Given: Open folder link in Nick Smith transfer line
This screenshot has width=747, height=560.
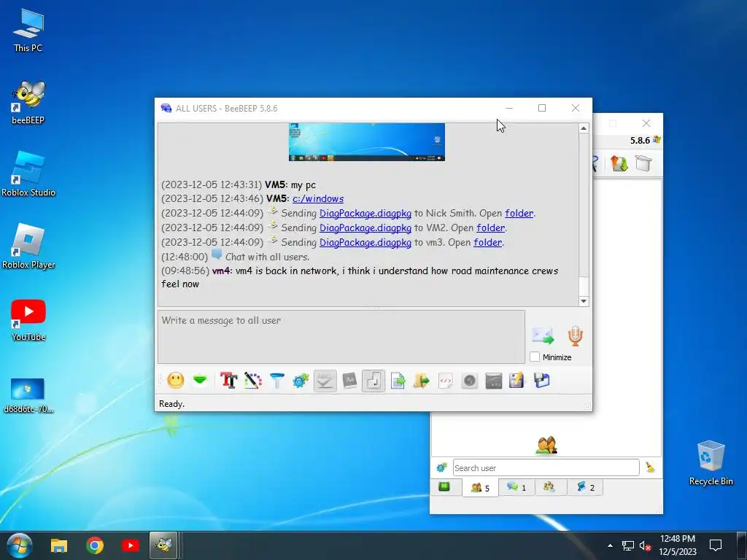Looking at the screenshot, I should click(519, 214).
